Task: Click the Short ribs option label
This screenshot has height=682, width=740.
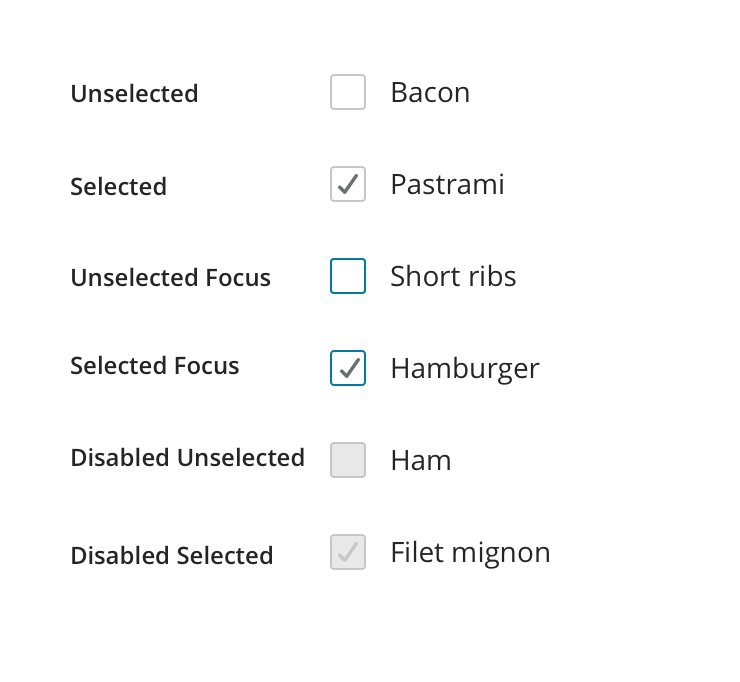Action: pos(453,276)
